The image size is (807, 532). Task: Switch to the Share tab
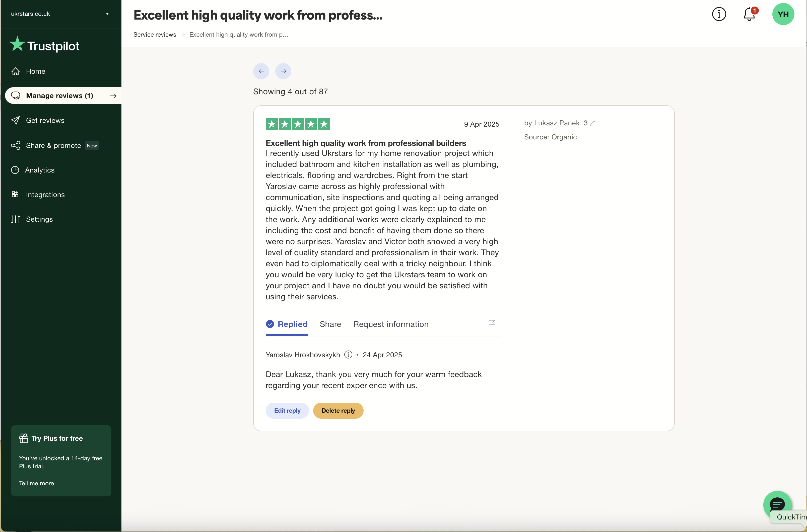pos(330,324)
